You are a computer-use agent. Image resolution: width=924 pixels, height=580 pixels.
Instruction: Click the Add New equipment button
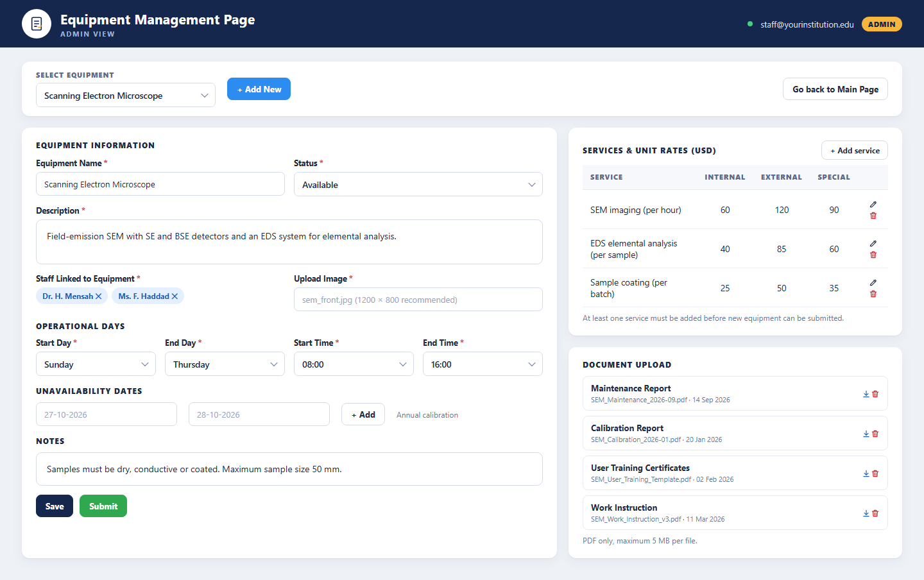(259, 89)
